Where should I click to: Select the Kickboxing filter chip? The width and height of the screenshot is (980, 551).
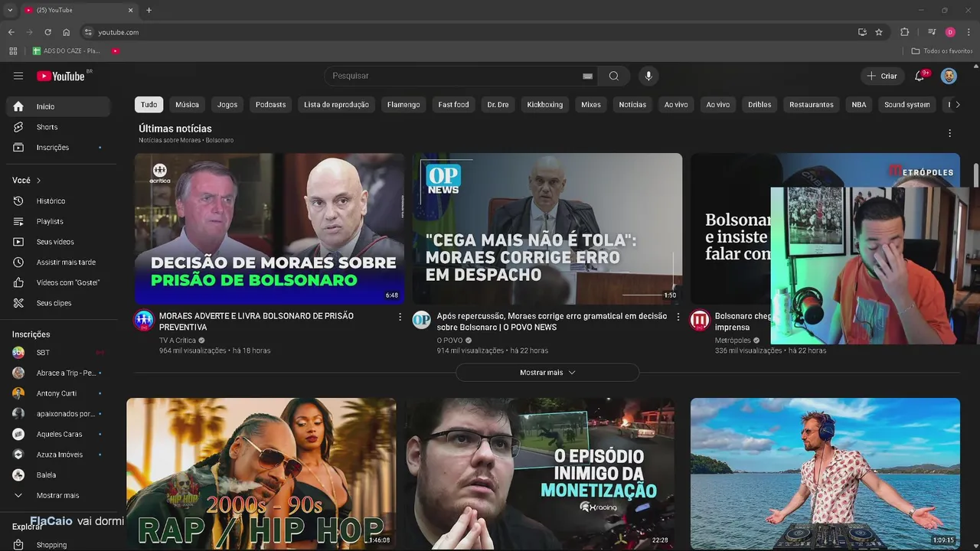click(x=545, y=105)
